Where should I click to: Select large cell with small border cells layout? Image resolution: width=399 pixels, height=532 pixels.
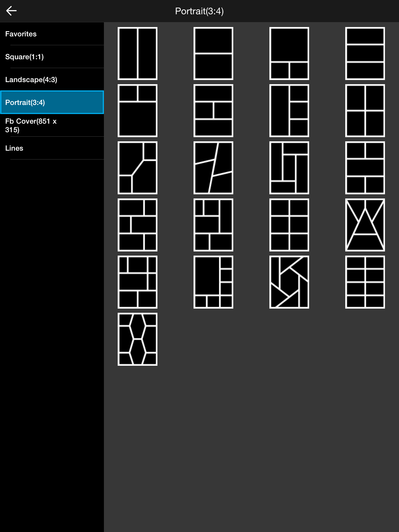213,282
